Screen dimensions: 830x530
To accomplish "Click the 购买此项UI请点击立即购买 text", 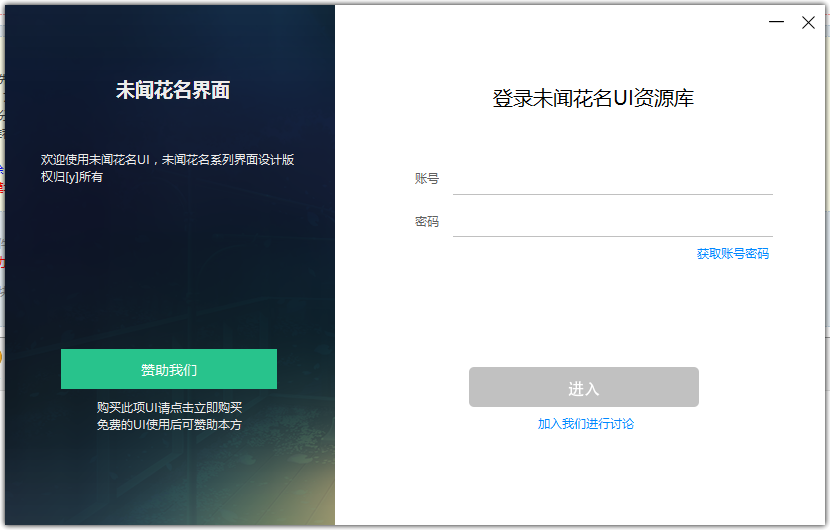I will click(169, 407).
